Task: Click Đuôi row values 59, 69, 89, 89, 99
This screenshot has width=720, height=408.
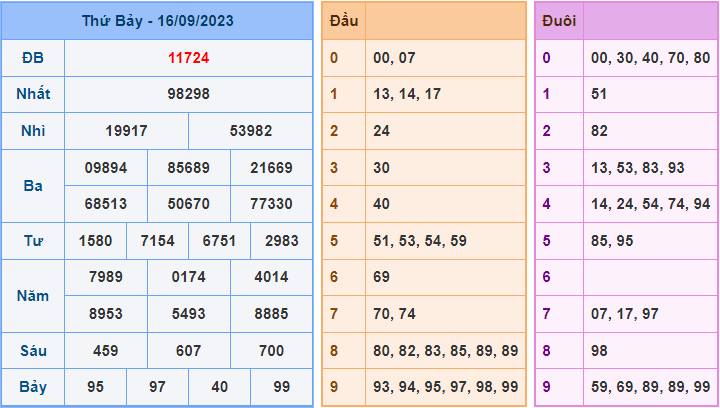Action: coord(651,387)
